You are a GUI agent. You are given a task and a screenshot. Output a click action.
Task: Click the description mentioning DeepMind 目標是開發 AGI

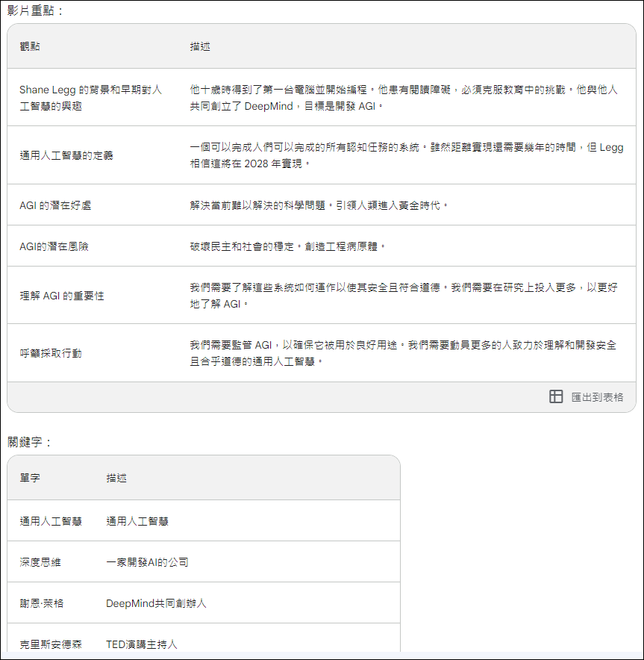point(404,98)
